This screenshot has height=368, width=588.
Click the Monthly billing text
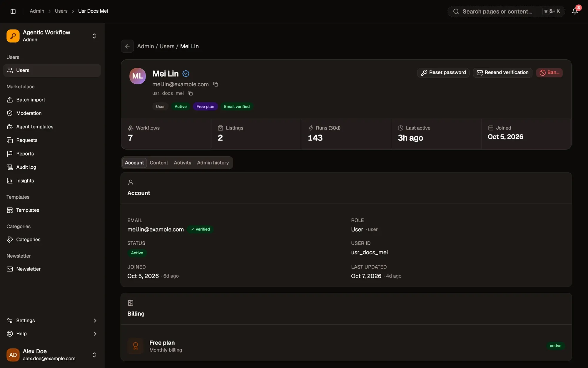[166, 350]
